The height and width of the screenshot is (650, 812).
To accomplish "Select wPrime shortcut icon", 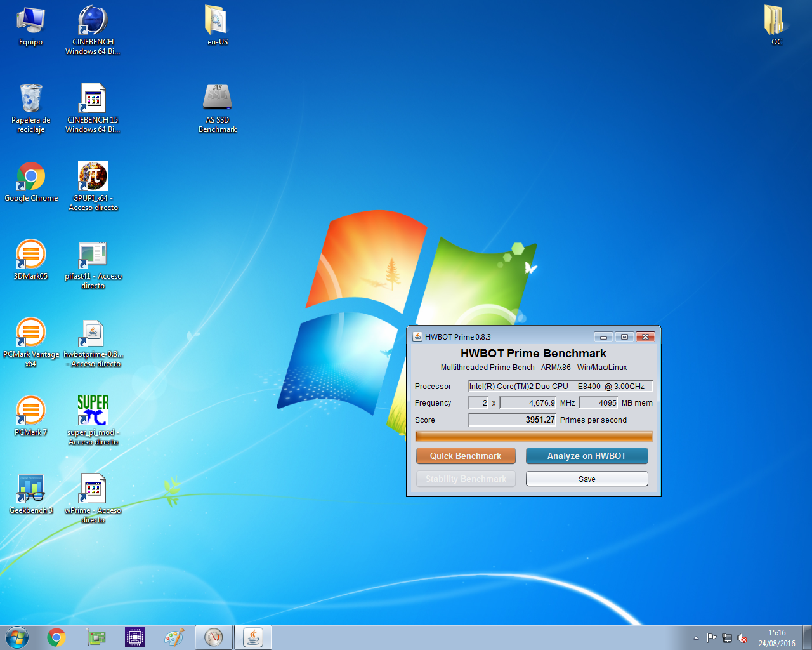I will 93,498.
